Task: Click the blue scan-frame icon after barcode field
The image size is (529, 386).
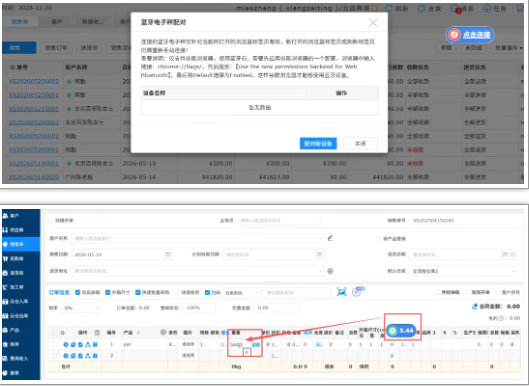Action: click(x=341, y=292)
